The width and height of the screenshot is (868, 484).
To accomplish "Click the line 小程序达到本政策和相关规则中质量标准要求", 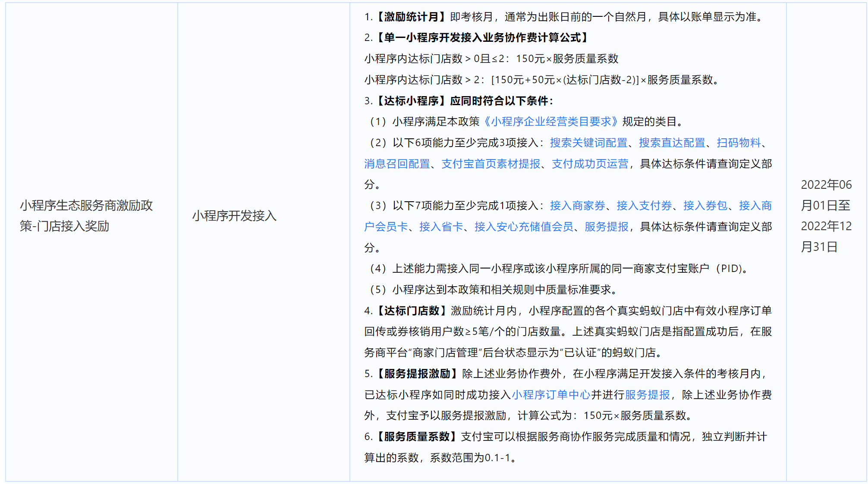I will (x=492, y=290).
